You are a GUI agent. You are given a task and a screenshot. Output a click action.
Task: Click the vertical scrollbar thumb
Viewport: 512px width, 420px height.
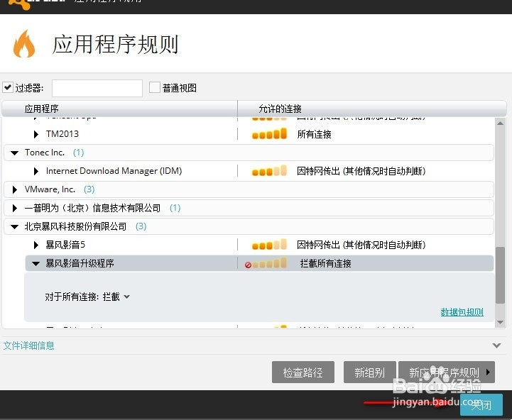pyautogui.click(x=500, y=275)
